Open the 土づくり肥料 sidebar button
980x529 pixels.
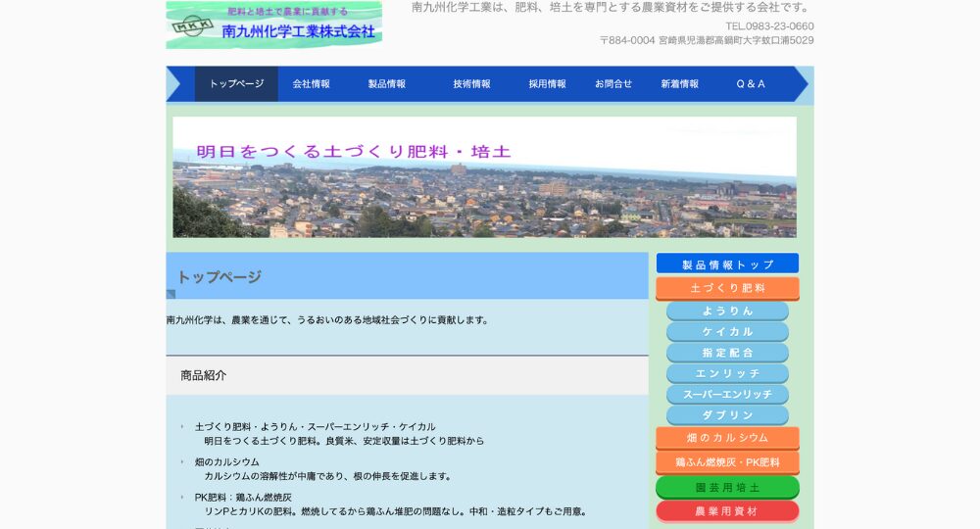(x=727, y=288)
